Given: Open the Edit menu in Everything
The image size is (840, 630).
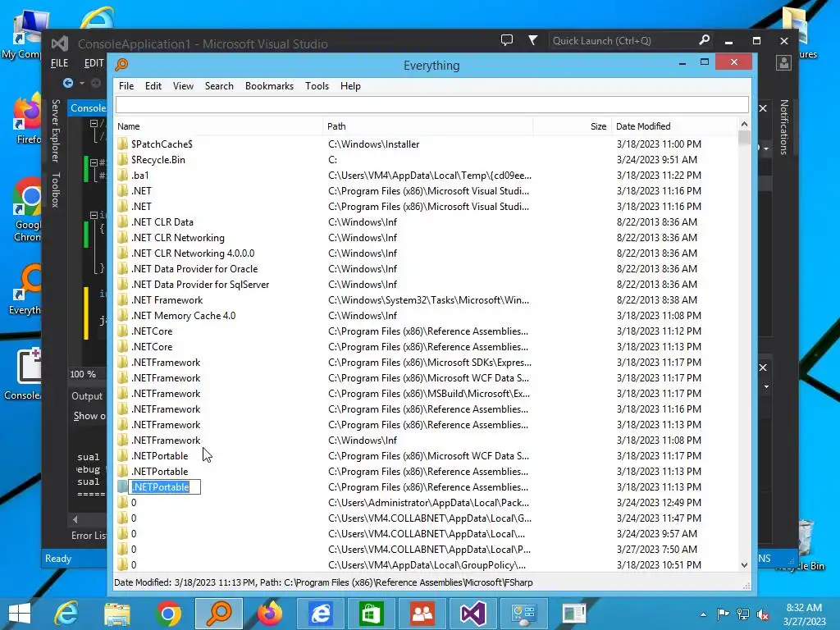Looking at the screenshot, I should 153,85.
